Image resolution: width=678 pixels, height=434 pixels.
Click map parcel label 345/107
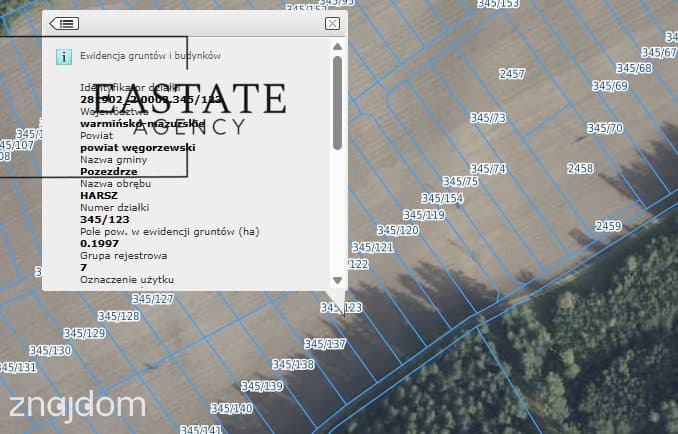(16, 145)
